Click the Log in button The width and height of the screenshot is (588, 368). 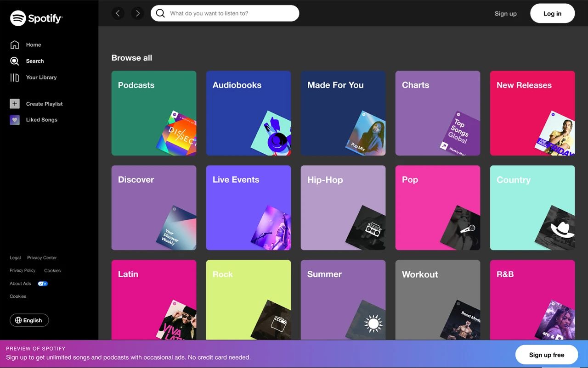tap(553, 13)
